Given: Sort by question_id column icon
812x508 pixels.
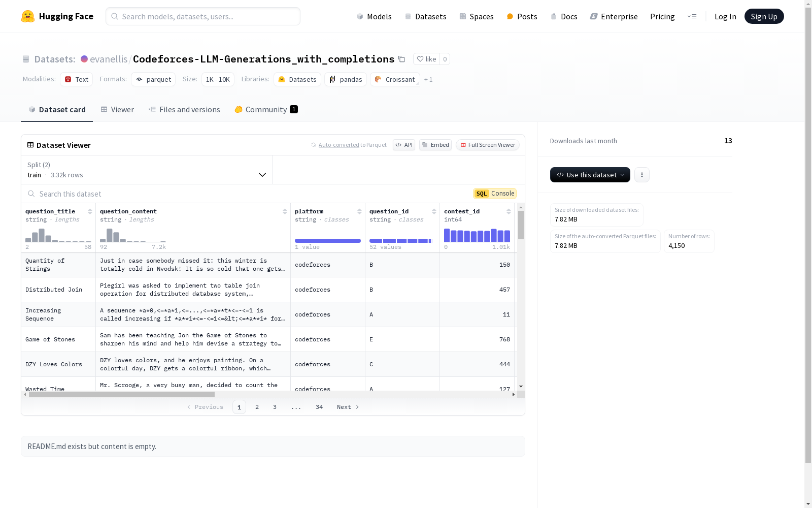Looking at the screenshot, I should 434,211.
